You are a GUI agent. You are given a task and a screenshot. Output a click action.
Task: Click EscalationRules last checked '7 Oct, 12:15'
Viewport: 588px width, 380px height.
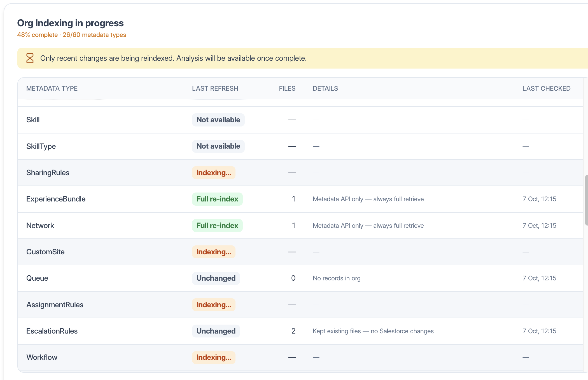click(x=539, y=331)
